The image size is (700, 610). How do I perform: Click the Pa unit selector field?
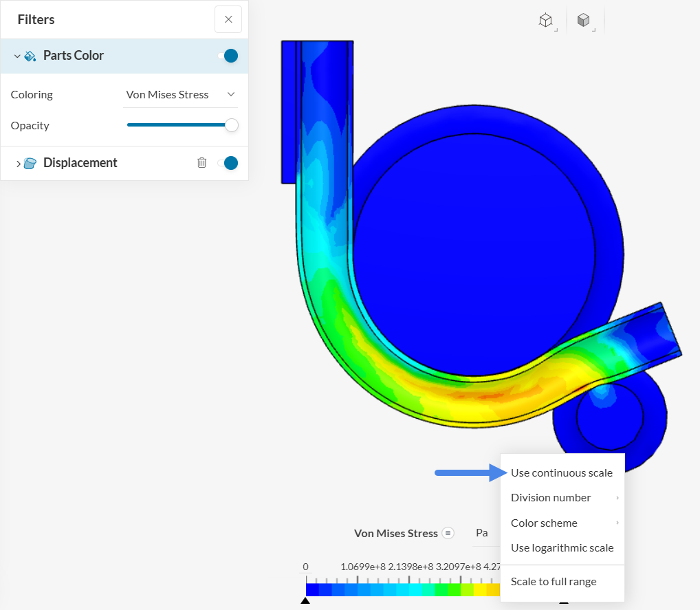482,533
